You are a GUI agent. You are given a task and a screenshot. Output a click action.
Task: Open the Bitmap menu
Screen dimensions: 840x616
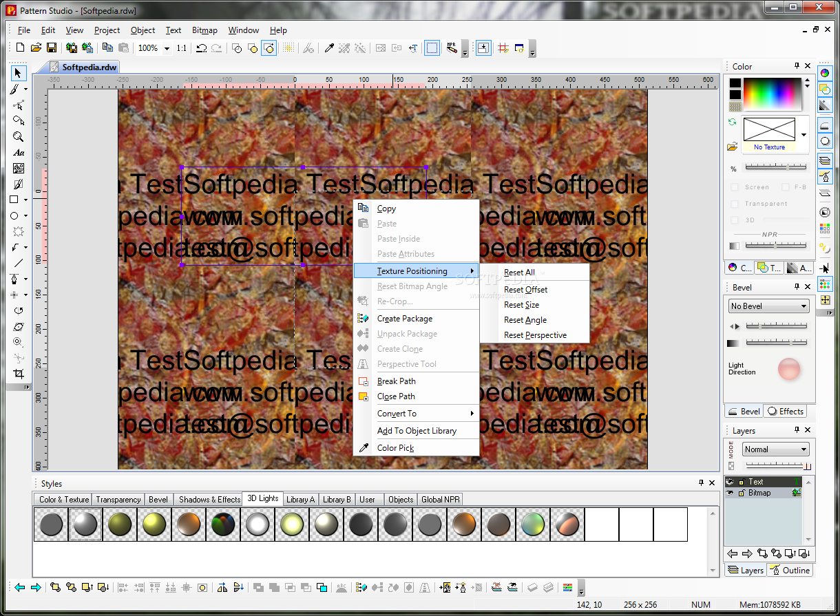coord(204,30)
